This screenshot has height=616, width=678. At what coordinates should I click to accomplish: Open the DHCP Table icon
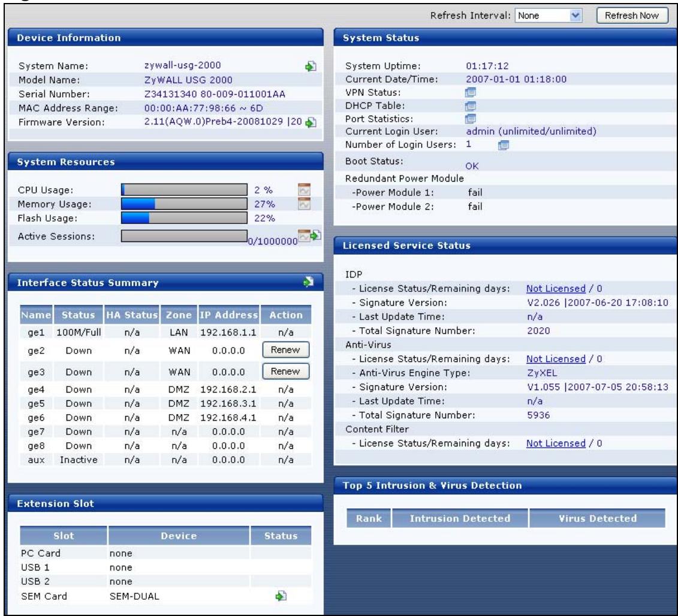coord(471,105)
